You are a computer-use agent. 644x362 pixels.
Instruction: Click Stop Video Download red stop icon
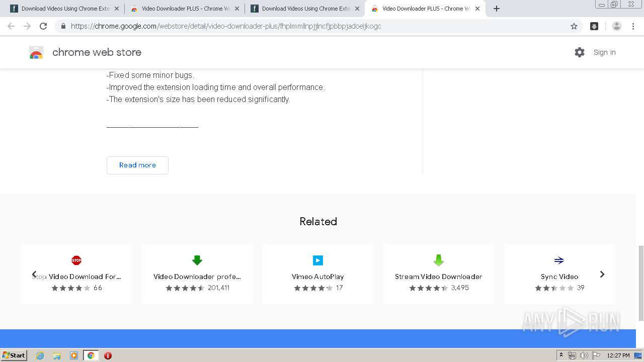76,260
